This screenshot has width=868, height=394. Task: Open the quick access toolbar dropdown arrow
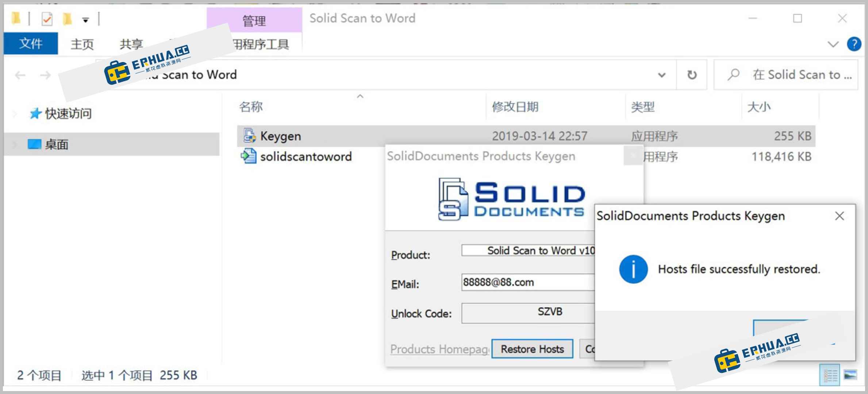pyautogui.click(x=85, y=20)
